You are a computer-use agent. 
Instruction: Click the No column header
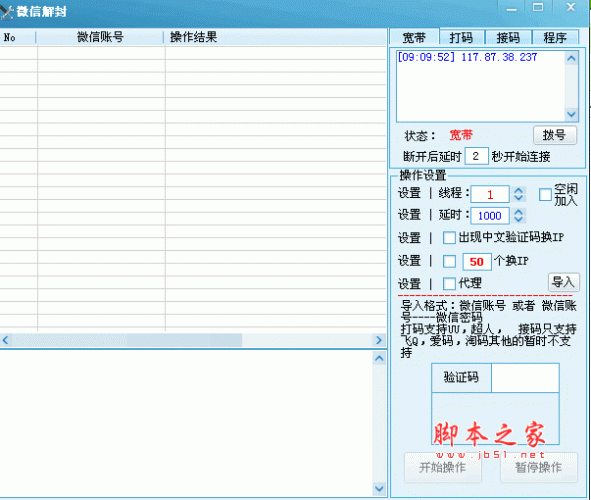[x=18, y=37]
